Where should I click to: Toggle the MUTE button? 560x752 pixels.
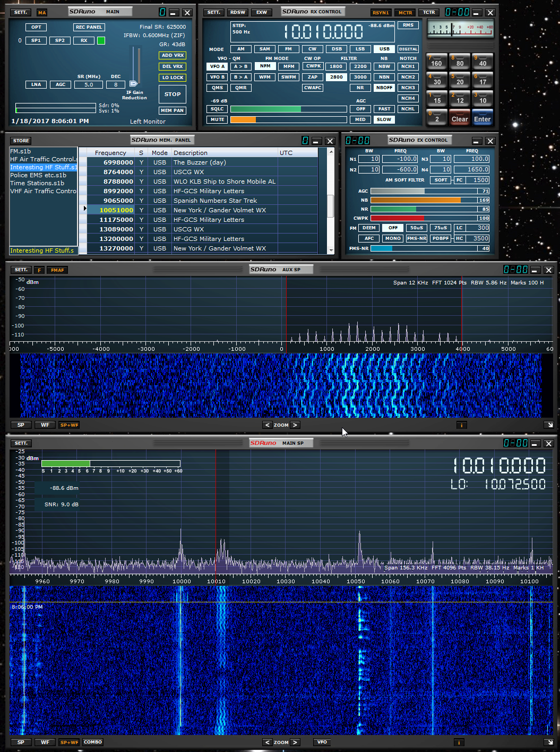pos(217,119)
